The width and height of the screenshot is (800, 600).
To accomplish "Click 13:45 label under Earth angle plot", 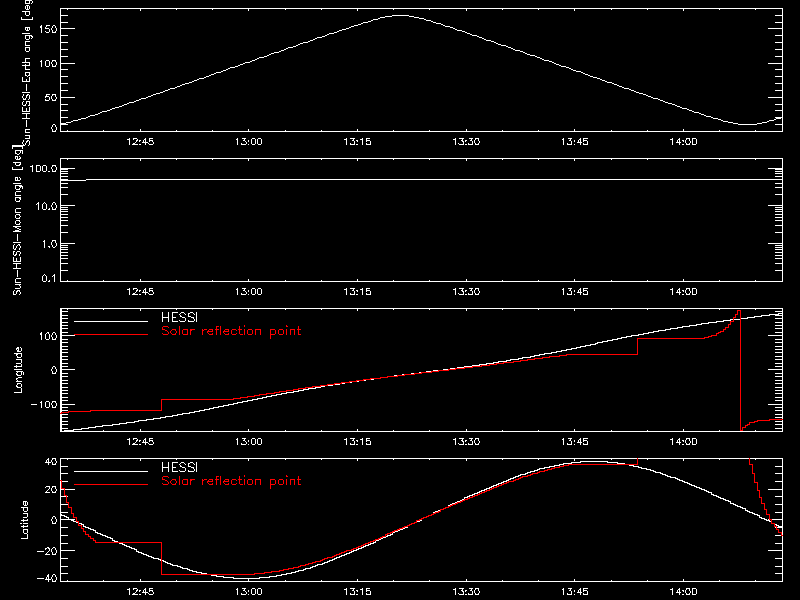I will point(574,142).
